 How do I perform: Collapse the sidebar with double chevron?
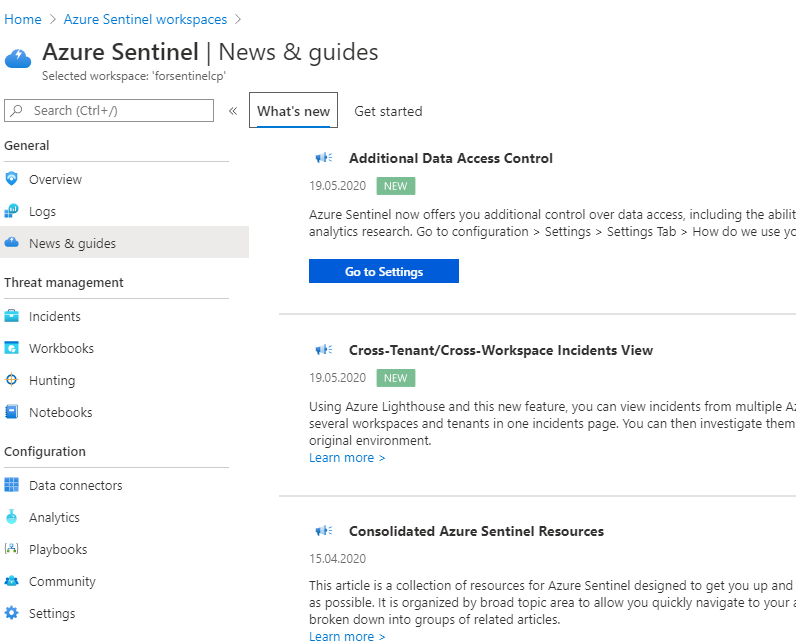click(233, 111)
